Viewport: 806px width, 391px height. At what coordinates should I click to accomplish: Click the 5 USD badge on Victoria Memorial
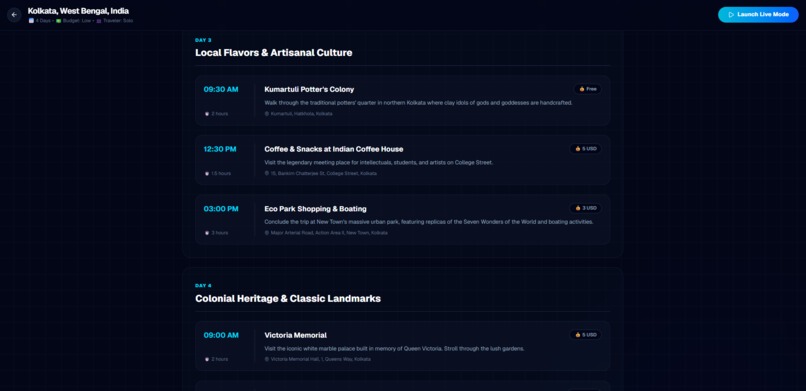[x=585, y=335]
